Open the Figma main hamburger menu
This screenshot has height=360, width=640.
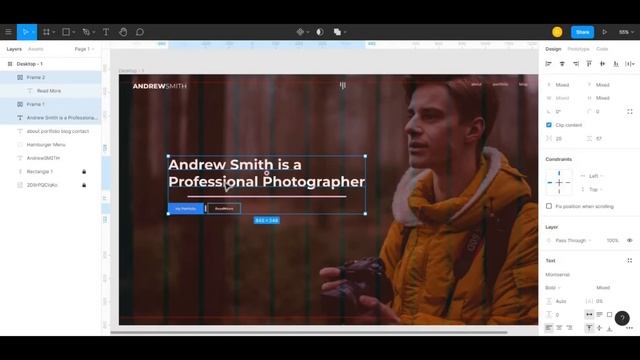8,32
